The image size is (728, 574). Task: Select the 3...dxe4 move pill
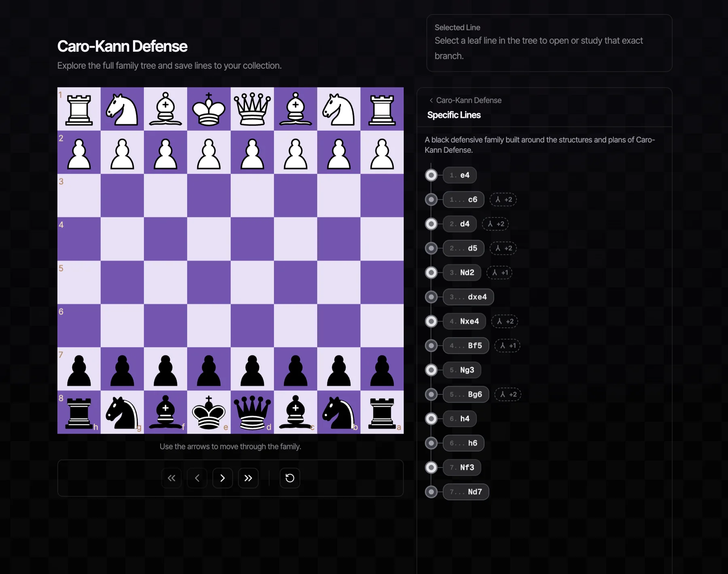pyautogui.click(x=468, y=297)
